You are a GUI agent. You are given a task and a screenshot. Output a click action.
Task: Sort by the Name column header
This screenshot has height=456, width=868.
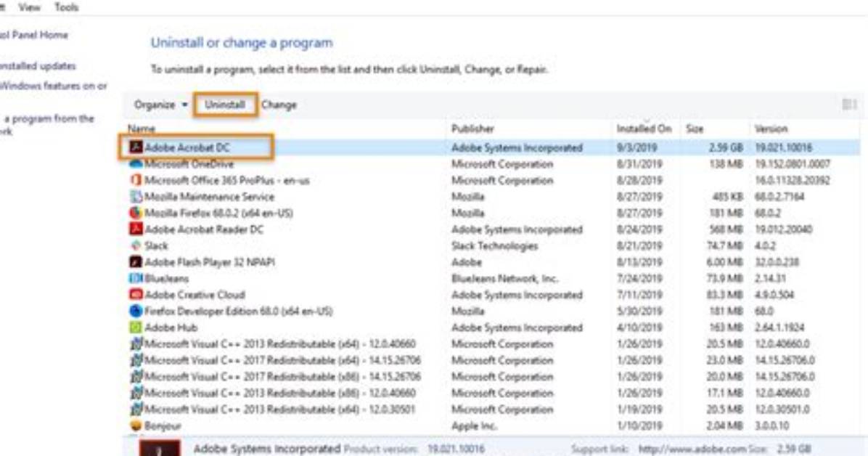[142, 129]
